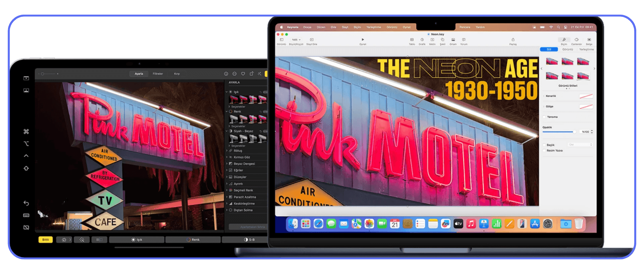Viewport: 644px width, 274px height.
Task: Open Finder in the Dock
Action: [293, 224]
